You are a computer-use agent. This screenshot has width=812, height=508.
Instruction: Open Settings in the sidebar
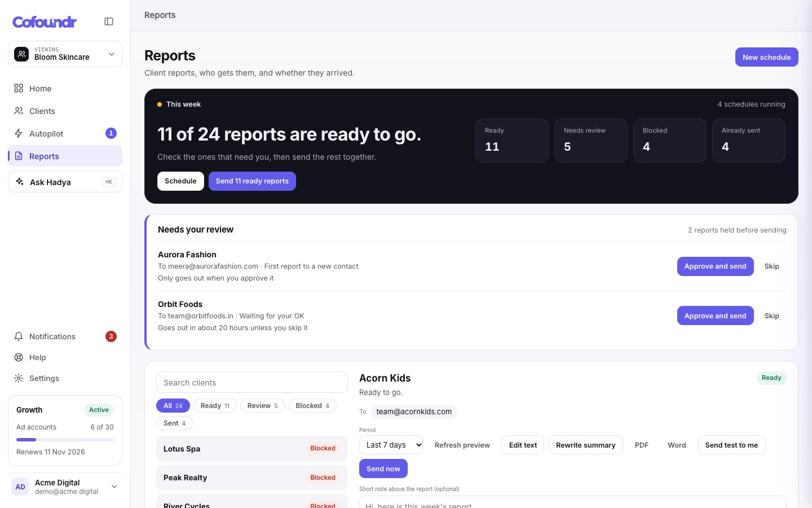(x=65, y=378)
